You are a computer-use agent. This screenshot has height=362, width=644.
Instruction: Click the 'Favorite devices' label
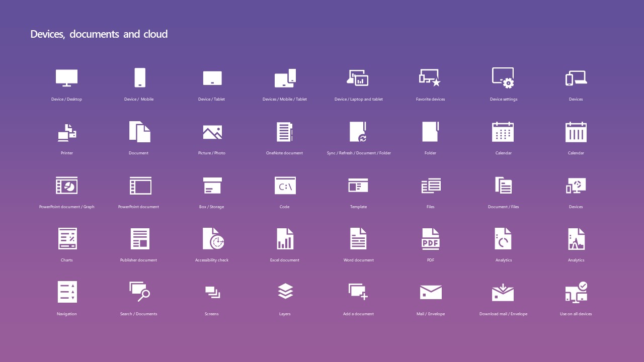[431, 99]
